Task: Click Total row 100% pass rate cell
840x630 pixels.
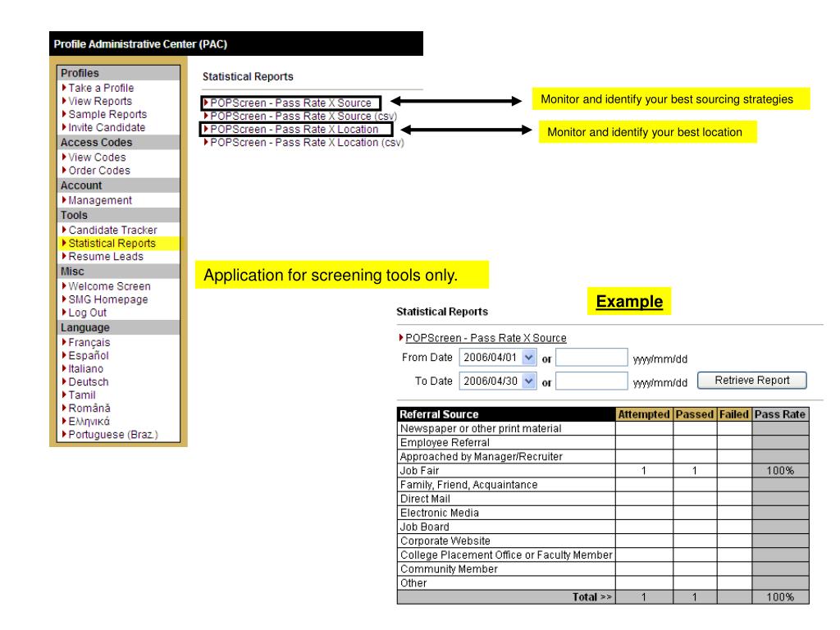Action: click(780, 597)
